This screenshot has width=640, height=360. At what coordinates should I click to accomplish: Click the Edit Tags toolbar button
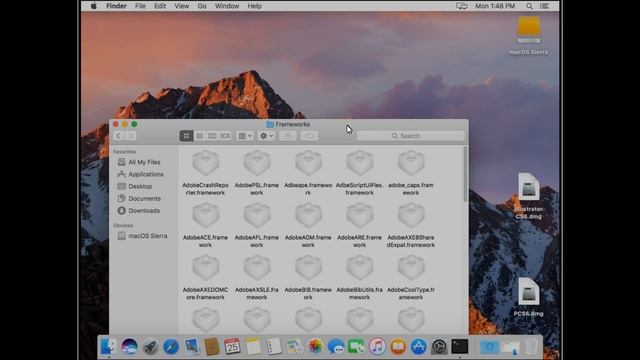click(309, 136)
